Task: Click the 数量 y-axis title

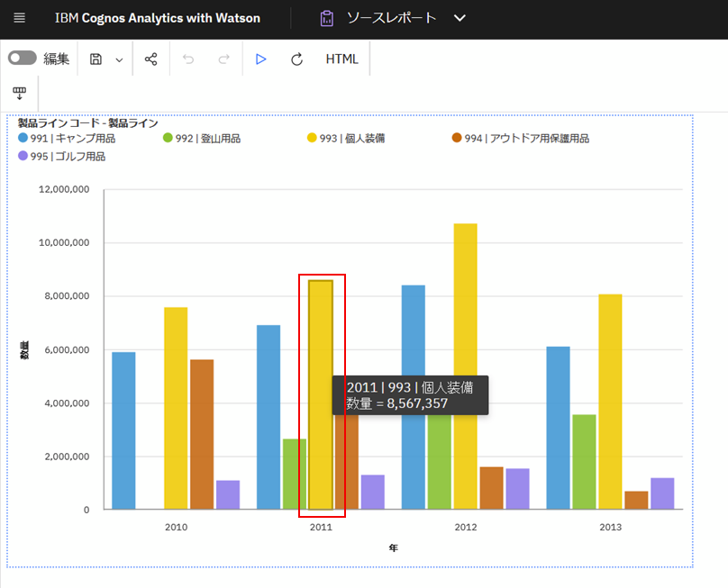Action: (x=24, y=349)
